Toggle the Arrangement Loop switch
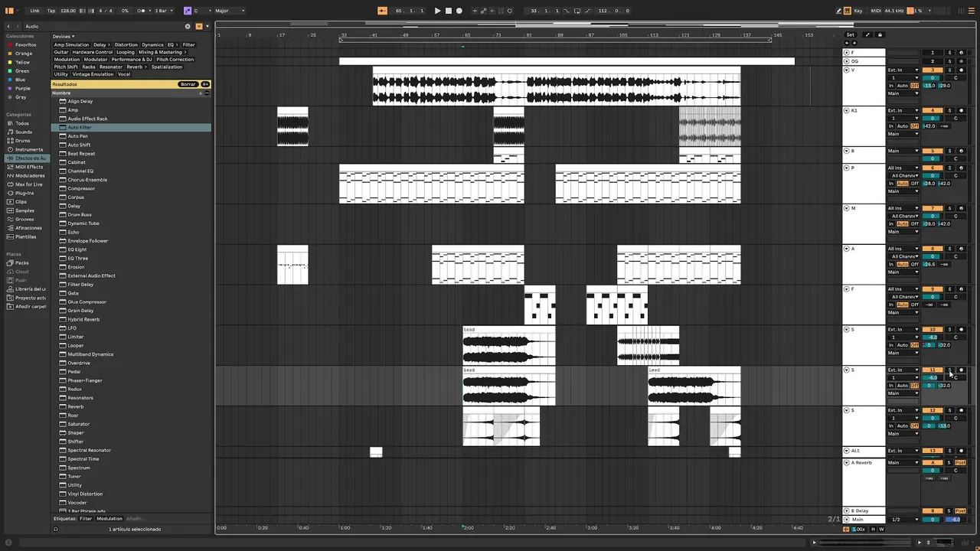 click(x=577, y=11)
